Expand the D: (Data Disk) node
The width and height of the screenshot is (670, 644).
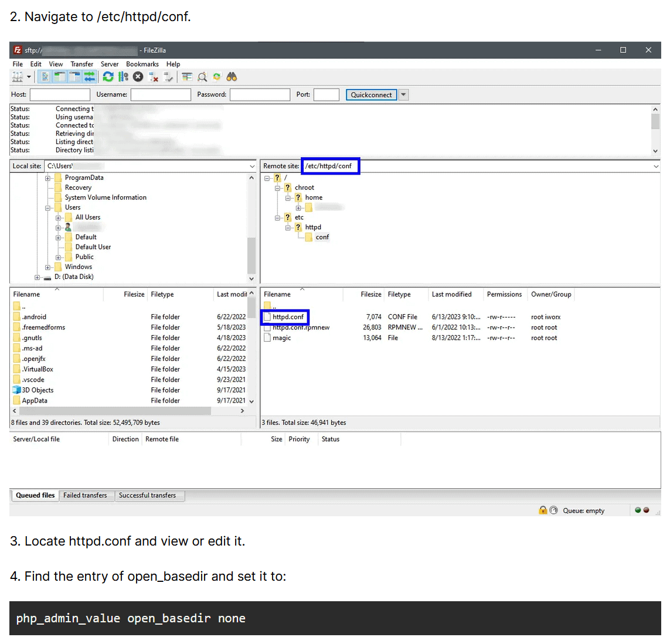(x=37, y=277)
